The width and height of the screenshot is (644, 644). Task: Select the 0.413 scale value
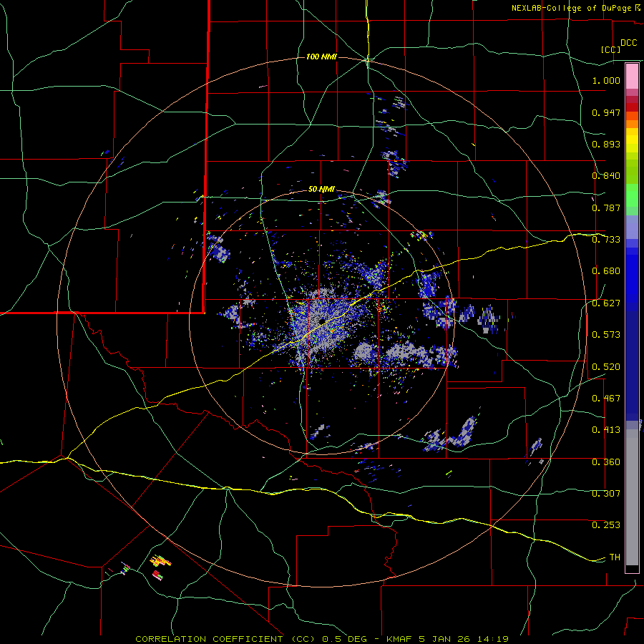pos(606,430)
